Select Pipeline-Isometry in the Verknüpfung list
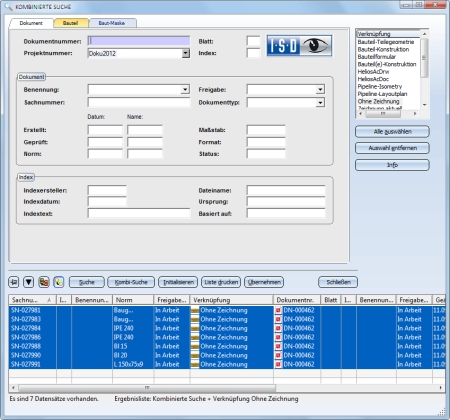The image size is (450, 420). 380,86
